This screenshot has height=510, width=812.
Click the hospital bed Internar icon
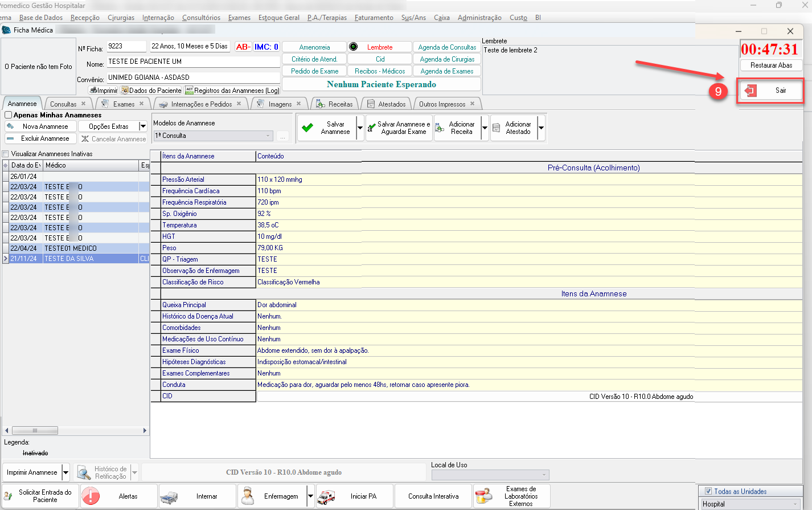[x=169, y=496]
